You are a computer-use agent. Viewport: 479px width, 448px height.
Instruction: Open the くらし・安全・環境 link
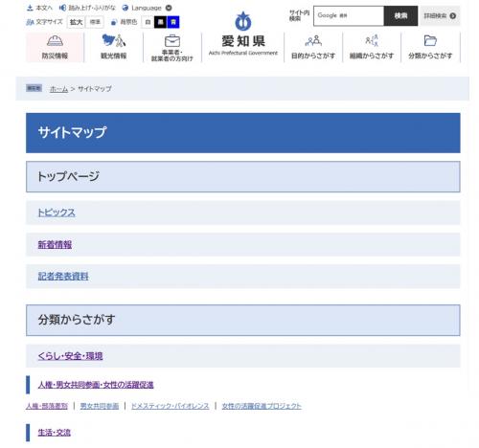point(71,356)
